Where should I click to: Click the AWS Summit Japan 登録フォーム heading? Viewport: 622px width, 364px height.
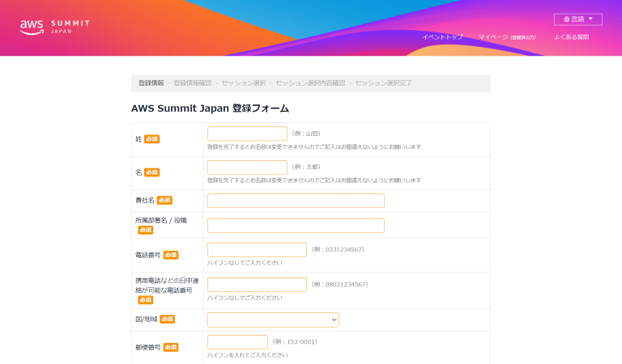click(210, 108)
